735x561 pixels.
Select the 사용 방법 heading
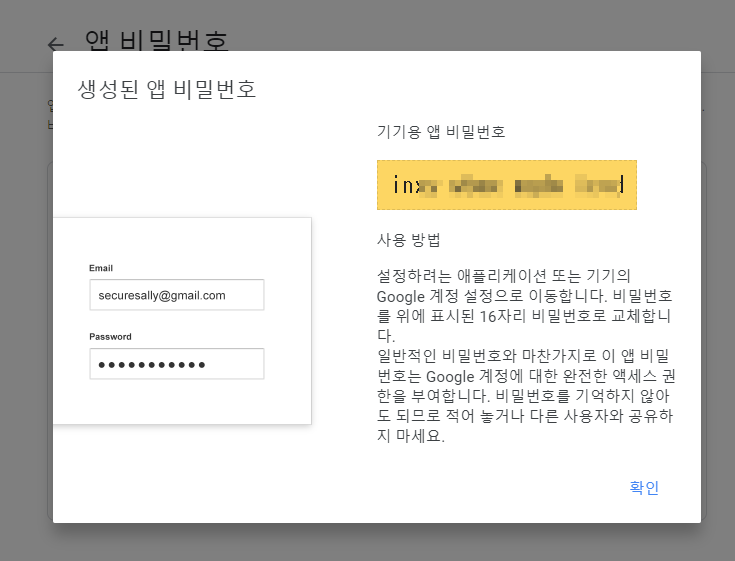(x=409, y=240)
